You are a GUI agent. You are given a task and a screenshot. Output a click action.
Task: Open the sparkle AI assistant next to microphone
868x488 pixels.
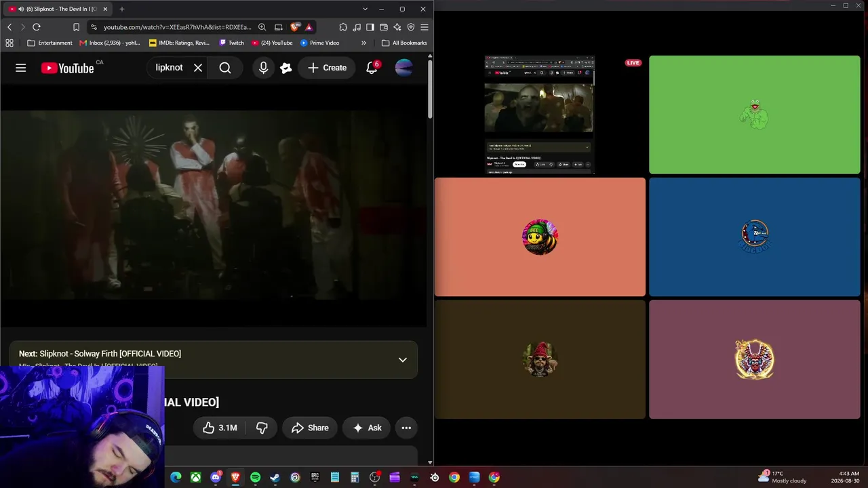pos(286,68)
